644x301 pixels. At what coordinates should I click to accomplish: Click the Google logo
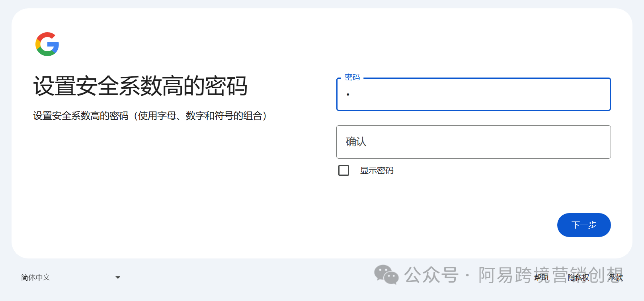[x=47, y=44]
